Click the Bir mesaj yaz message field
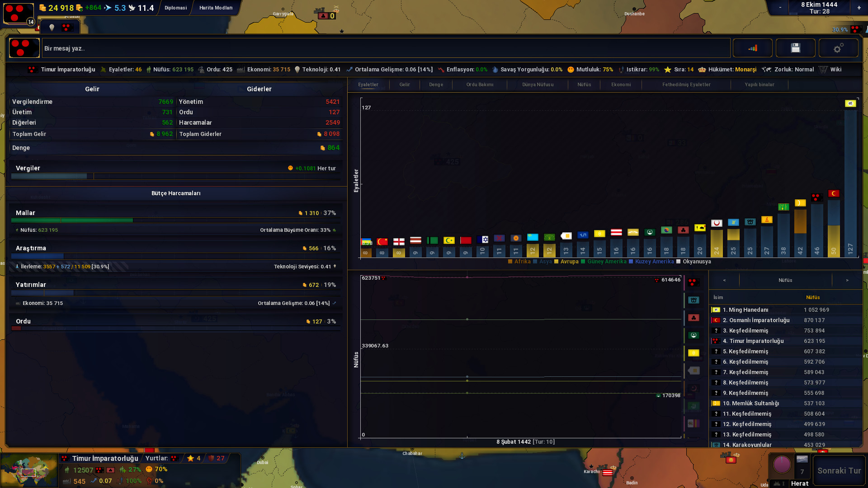The image size is (868, 488). pos(386,48)
